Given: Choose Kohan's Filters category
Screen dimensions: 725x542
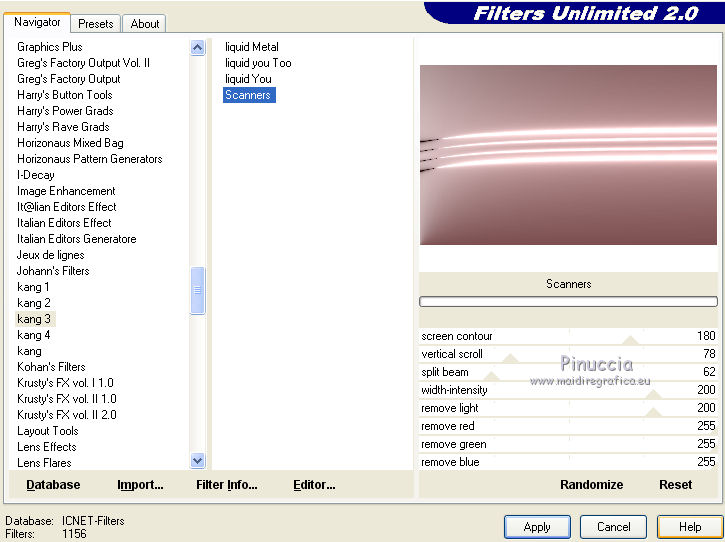Looking at the screenshot, I should (x=51, y=367).
